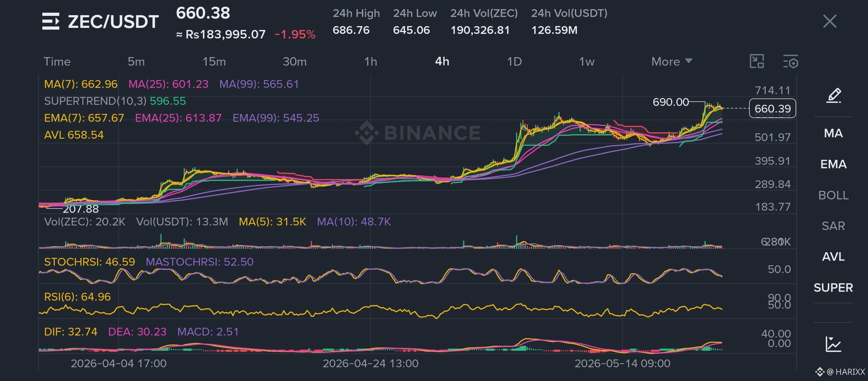Toggle the AVL indicator
The image size is (868, 381).
(833, 256)
